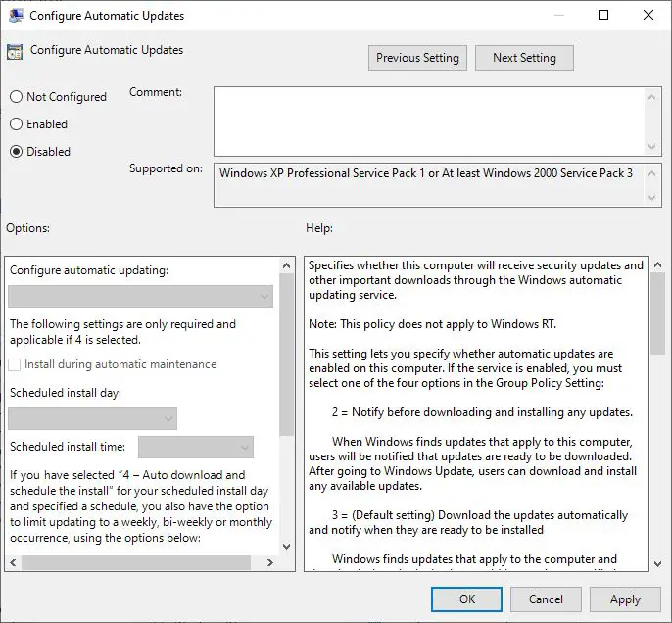This screenshot has height=623, width=672.
Task: Toggle Install during automatic maintenance checkbox
Action: pyautogui.click(x=14, y=364)
